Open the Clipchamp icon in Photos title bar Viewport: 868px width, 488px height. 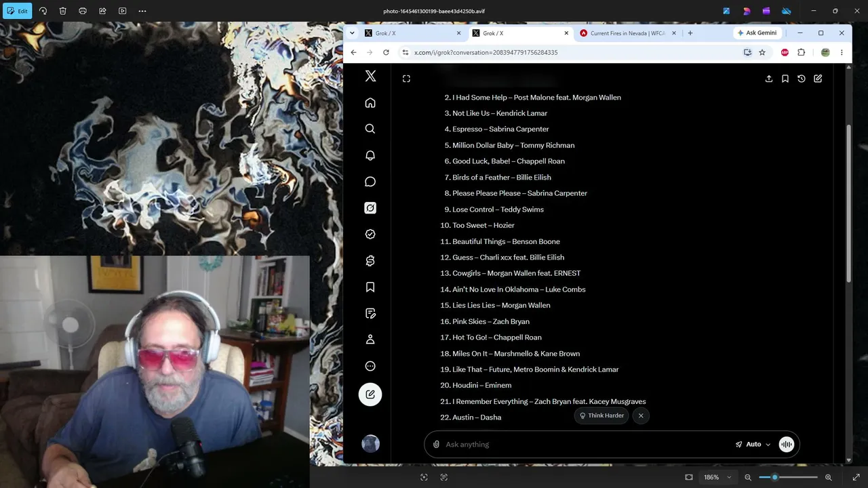point(766,11)
